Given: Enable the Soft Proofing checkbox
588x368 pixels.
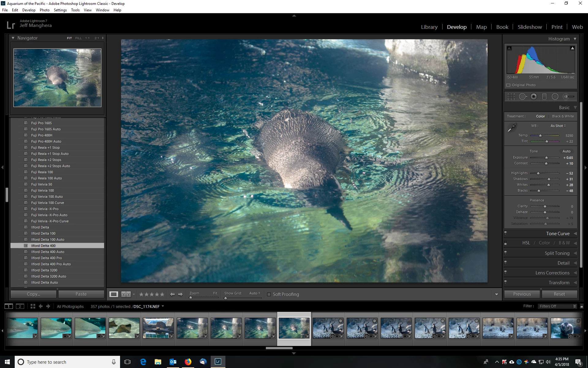Looking at the screenshot, I should [269, 294].
